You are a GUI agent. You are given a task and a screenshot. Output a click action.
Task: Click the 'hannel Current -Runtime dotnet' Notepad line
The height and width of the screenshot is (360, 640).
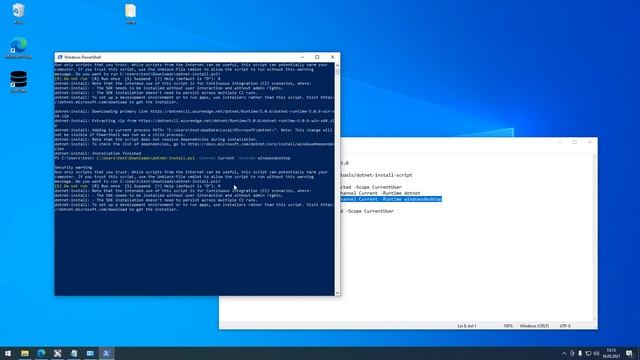click(380, 193)
